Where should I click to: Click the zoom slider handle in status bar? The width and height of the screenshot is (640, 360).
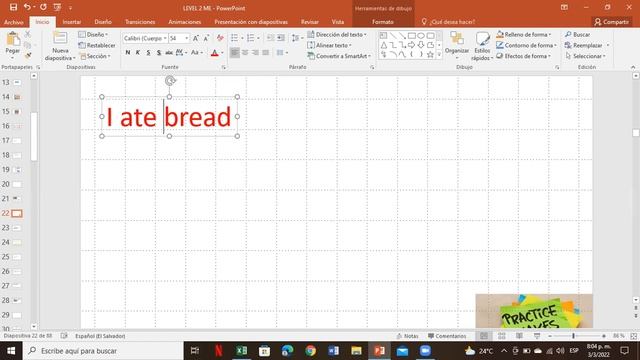click(x=573, y=336)
